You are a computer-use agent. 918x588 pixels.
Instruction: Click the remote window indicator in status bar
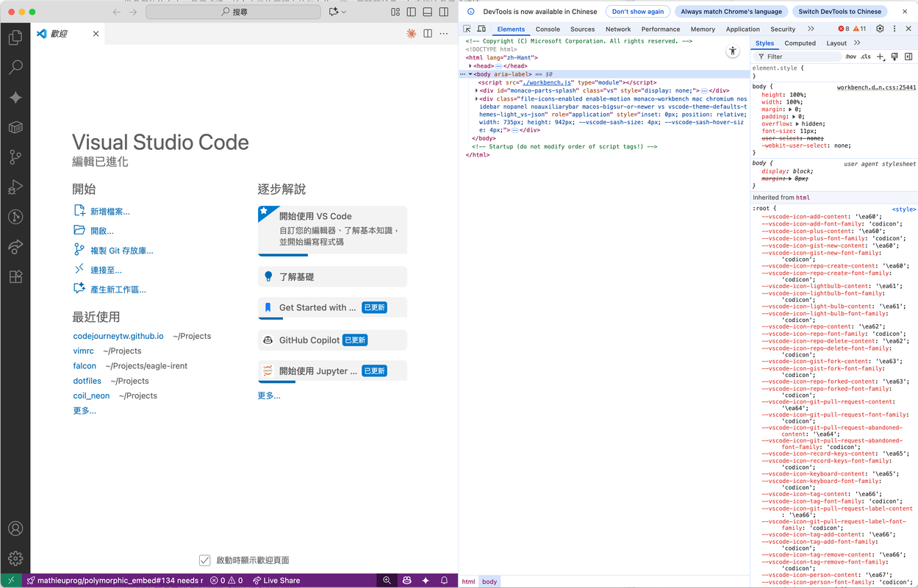tap(10, 581)
